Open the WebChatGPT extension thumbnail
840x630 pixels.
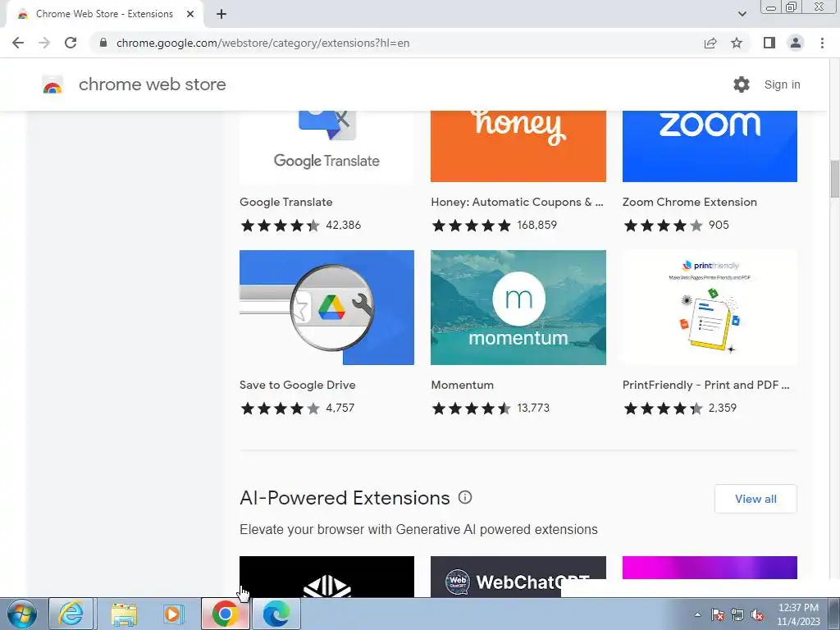(518, 577)
